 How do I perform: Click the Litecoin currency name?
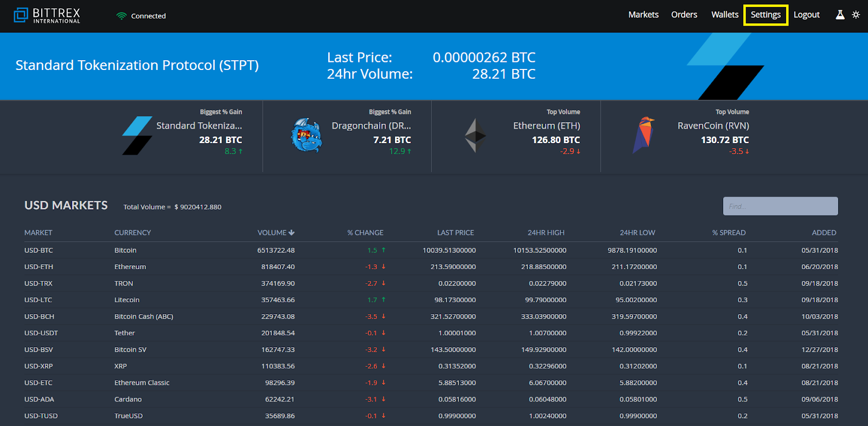pyautogui.click(x=127, y=300)
